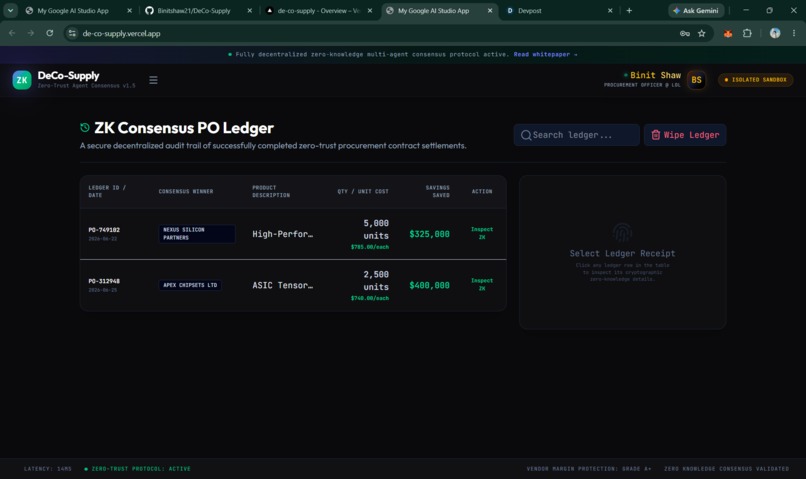
Task: Click the trash icon on Wipe Ledger
Action: coord(655,135)
